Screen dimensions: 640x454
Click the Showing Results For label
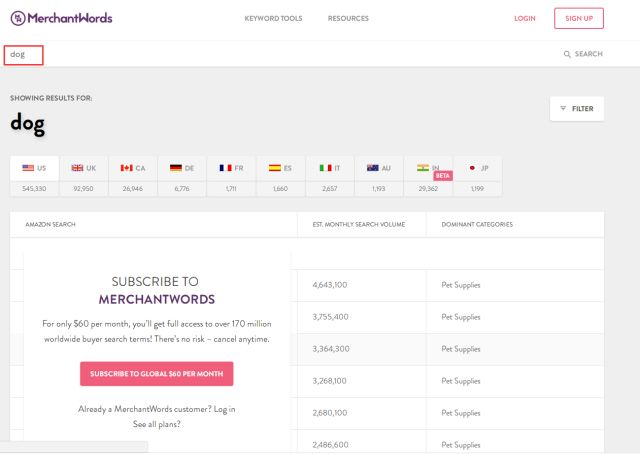[51, 98]
